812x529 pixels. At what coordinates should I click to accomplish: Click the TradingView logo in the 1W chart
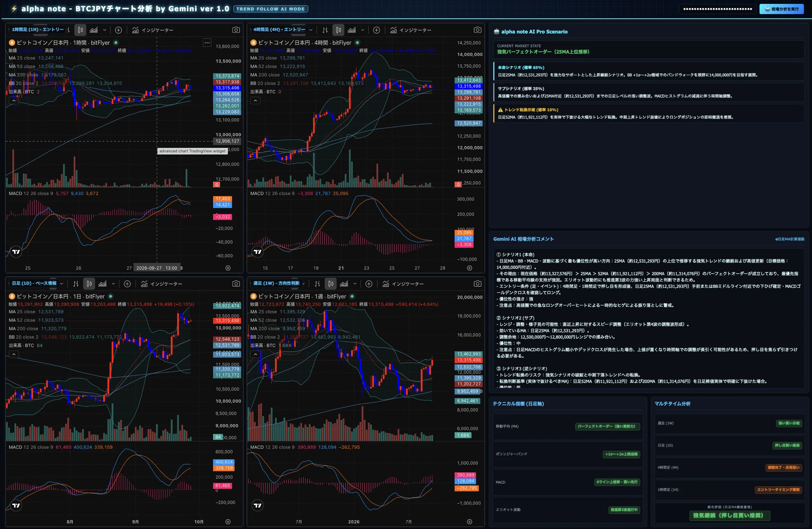click(258, 505)
